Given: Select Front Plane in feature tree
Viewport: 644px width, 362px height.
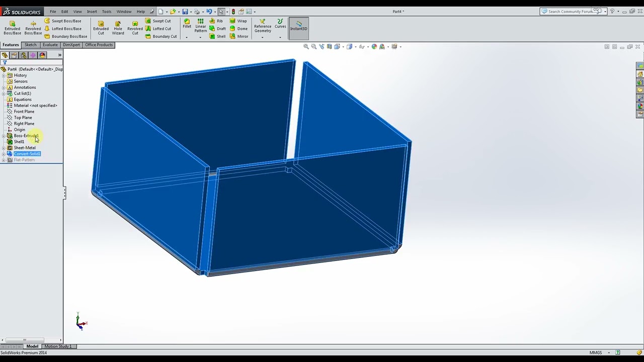Looking at the screenshot, I should (24, 112).
